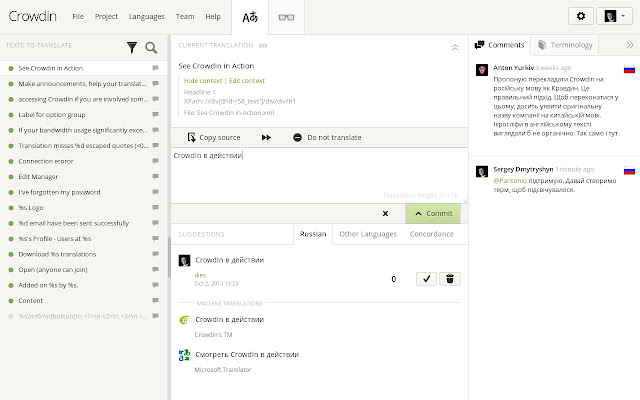This screenshot has width=640, height=400.
Task: Click Anton Yurkiv's avatar
Action: pos(482,69)
